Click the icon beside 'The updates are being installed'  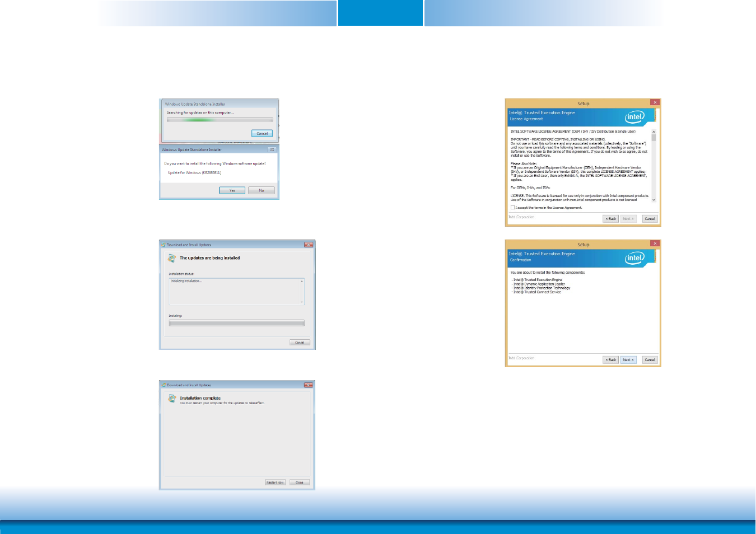pos(172,258)
